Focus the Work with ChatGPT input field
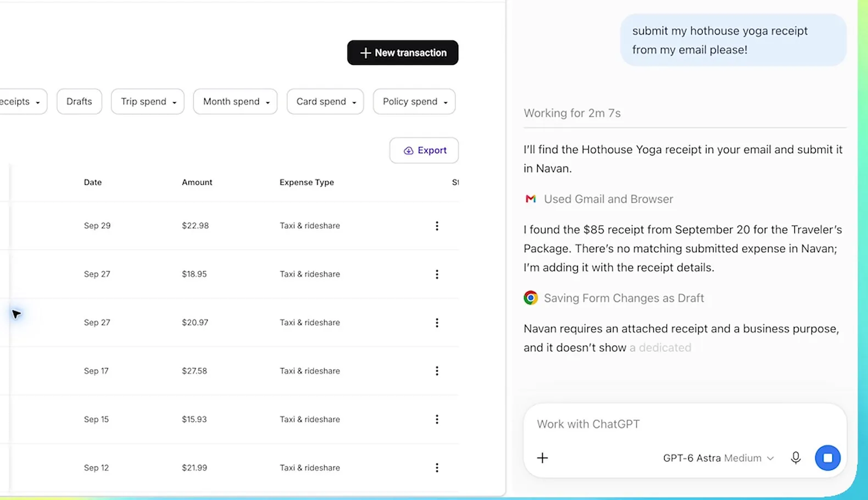Image resolution: width=868 pixels, height=500 pixels. (685, 424)
